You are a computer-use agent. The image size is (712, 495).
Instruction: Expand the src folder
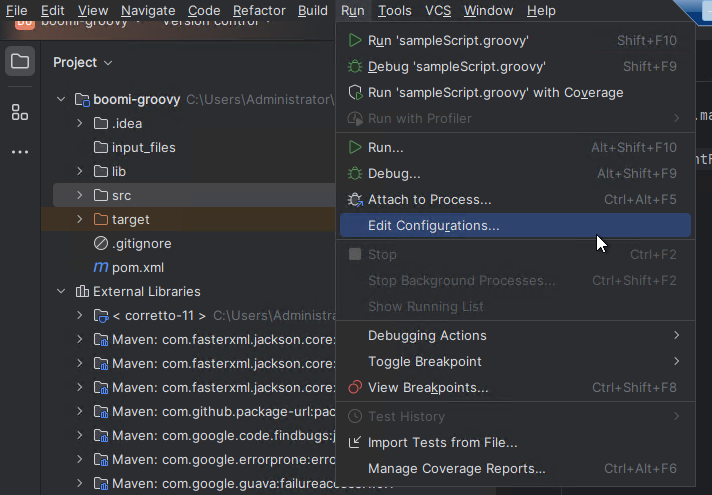tap(79, 195)
